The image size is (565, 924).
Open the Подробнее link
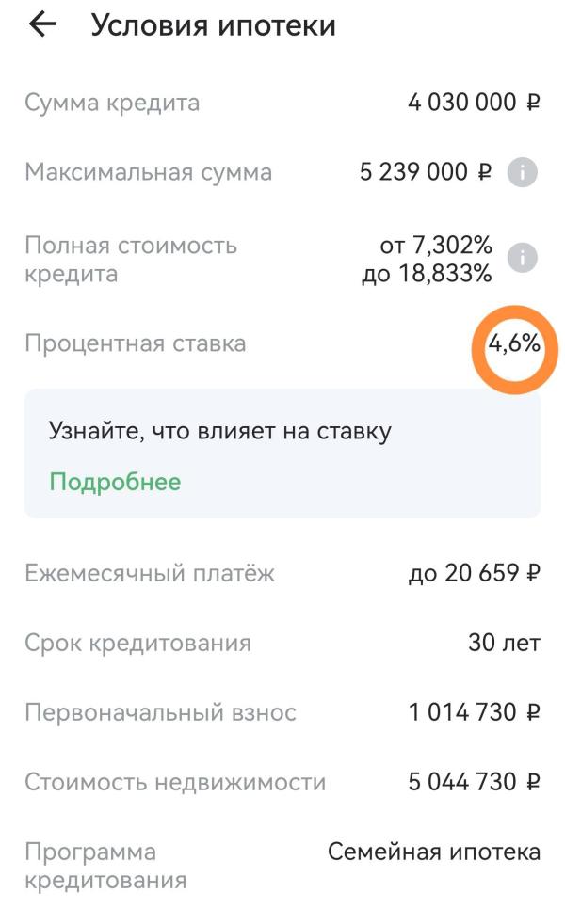click(115, 483)
